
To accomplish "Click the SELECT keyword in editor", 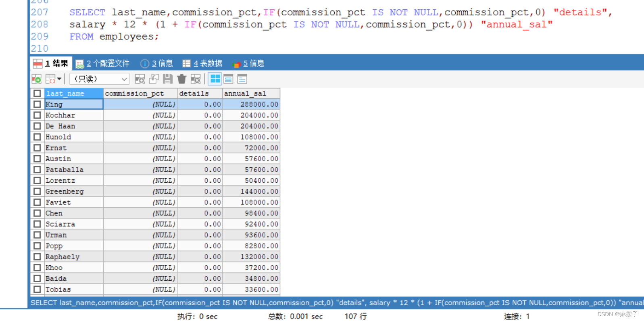I will [87, 12].
